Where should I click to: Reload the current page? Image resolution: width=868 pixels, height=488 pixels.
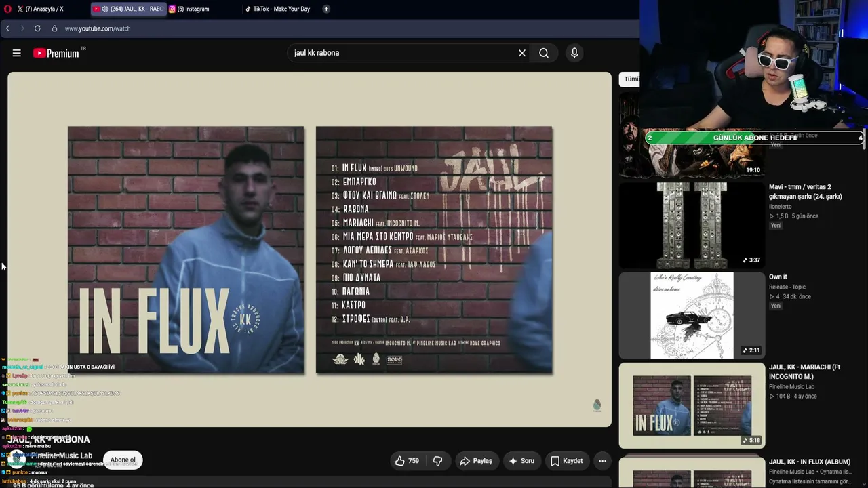pyautogui.click(x=37, y=28)
